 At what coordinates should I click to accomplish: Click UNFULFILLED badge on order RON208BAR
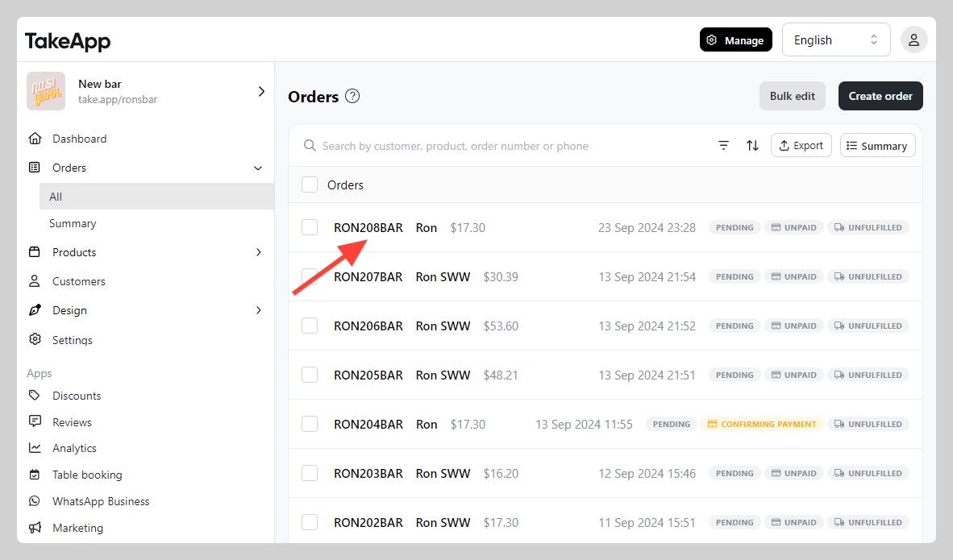click(868, 228)
